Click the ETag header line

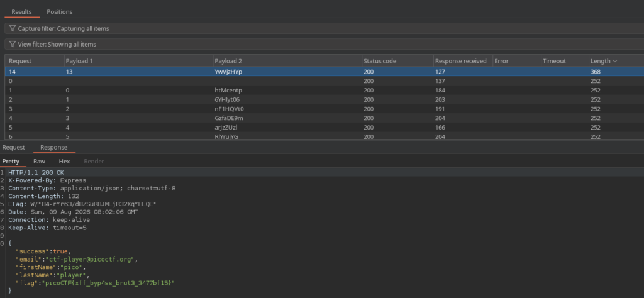82,204
